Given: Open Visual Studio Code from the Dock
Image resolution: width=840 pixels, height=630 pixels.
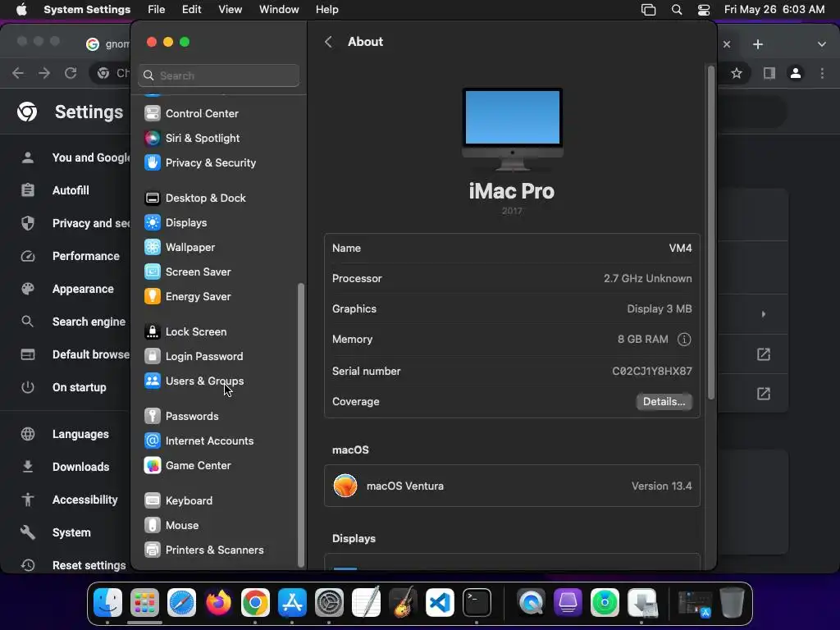Looking at the screenshot, I should click(x=440, y=603).
